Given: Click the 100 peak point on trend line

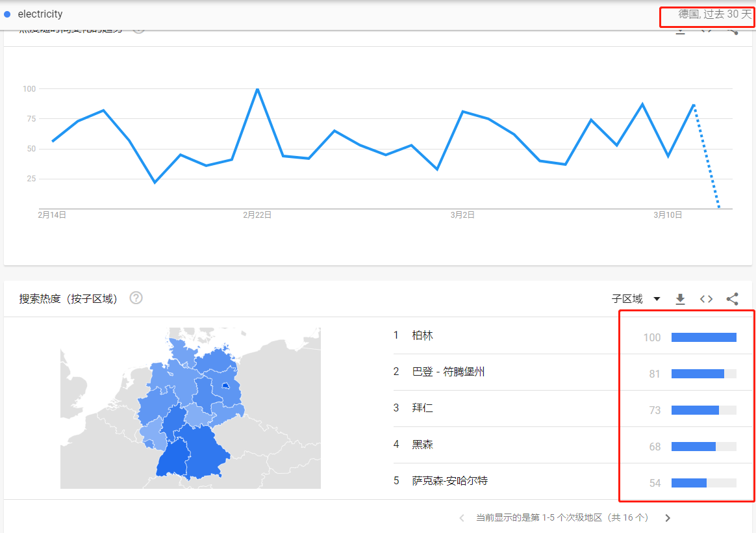Looking at the screenshot, I should [x=257, y=89].
